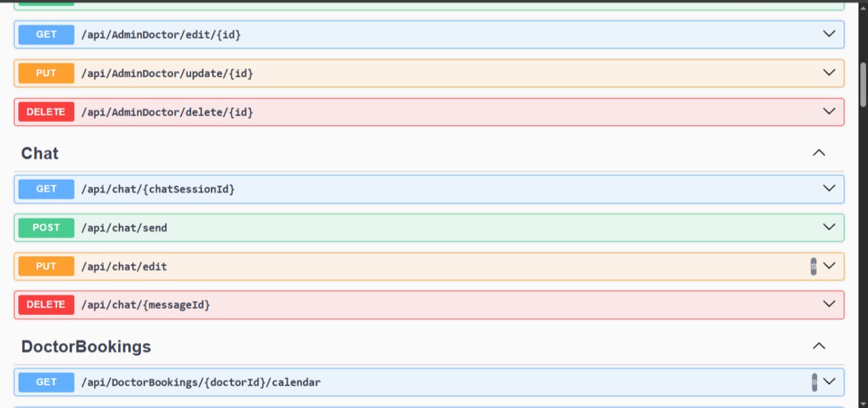Expand the /api/chat/{messageId} delete operation chevron
Screen dimensions: 868x408
827,303
